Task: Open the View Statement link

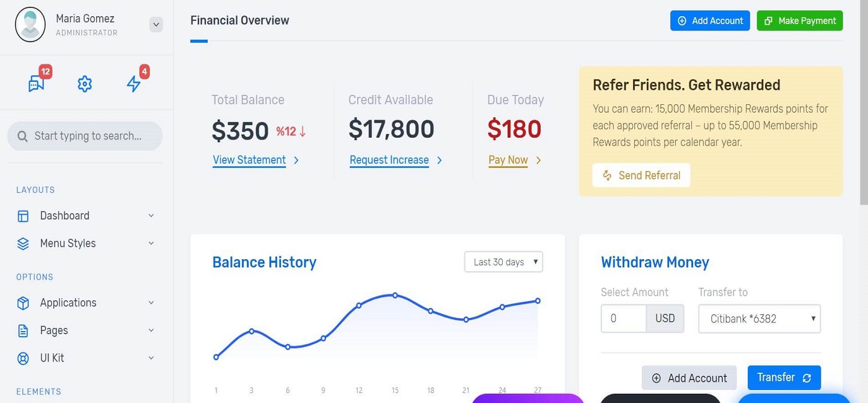Action: pos(249,160)
